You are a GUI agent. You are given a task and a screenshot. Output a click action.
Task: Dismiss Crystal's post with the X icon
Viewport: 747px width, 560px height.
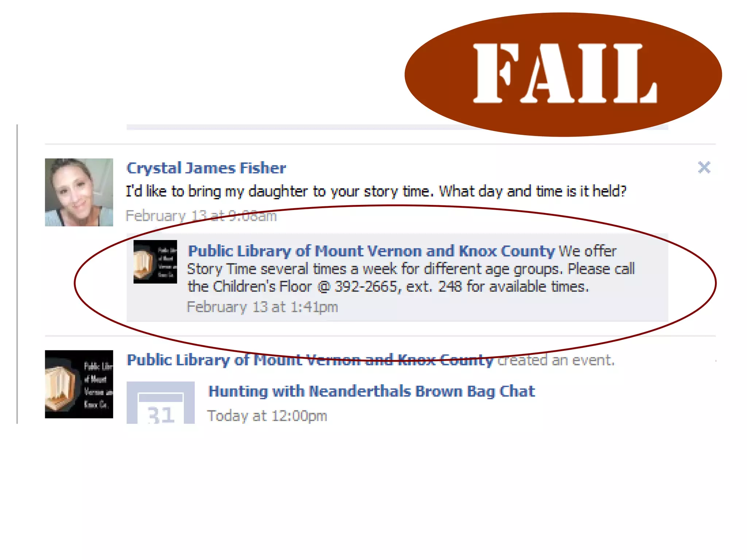704,167
